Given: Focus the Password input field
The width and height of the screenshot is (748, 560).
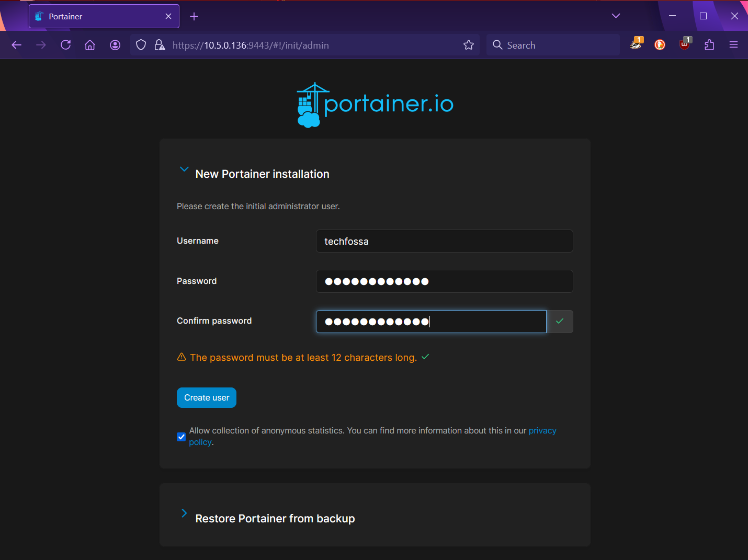Looking at the screenshot, I should (444, 281).
